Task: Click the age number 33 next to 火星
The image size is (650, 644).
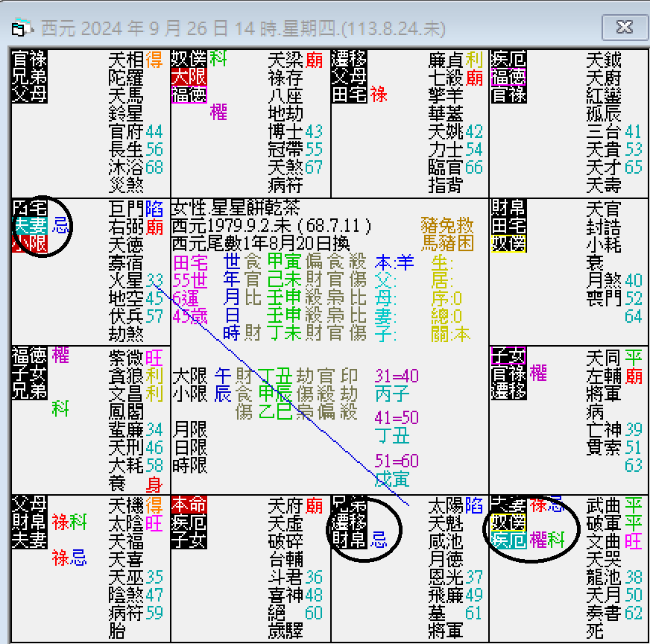Action: point(154,280)
